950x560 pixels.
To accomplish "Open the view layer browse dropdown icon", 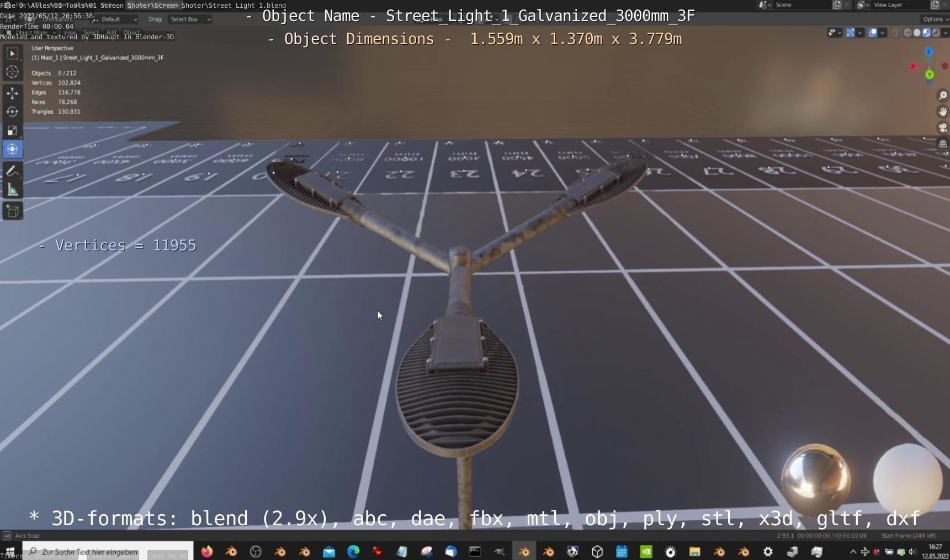I will 863,5.
